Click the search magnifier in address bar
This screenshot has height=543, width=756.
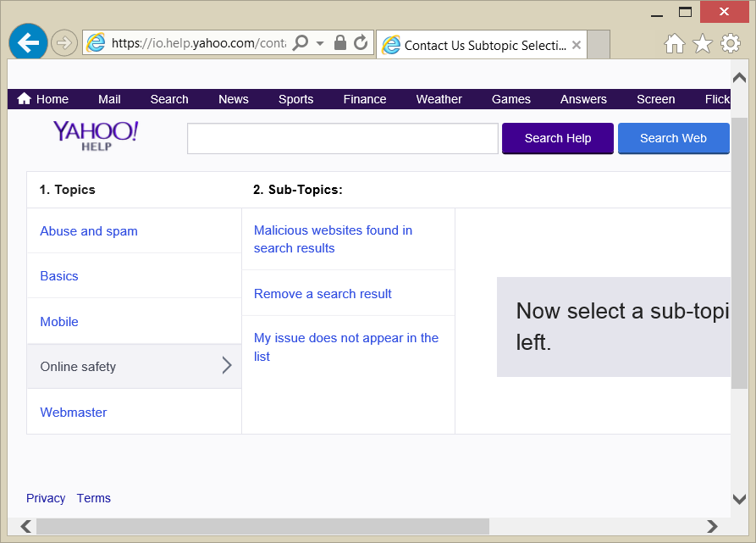click(301, 42)
